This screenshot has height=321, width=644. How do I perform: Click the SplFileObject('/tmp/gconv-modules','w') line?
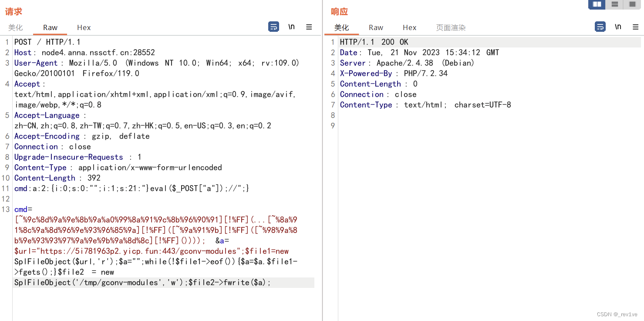pyautogui.click(x=142, y=283)
